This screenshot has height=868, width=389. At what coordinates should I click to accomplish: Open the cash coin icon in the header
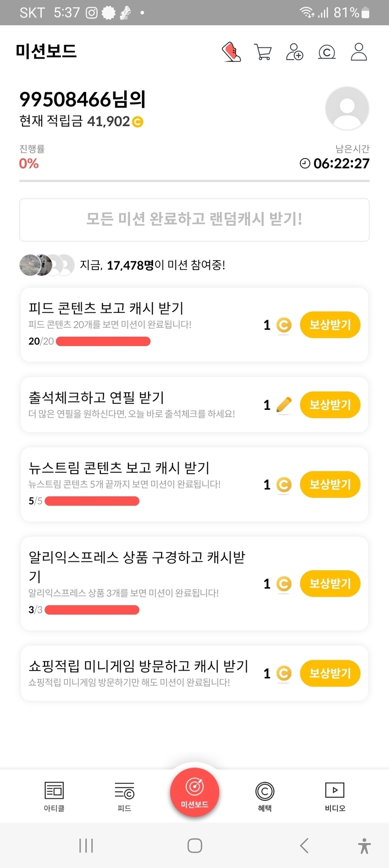(x=327, y=52)
